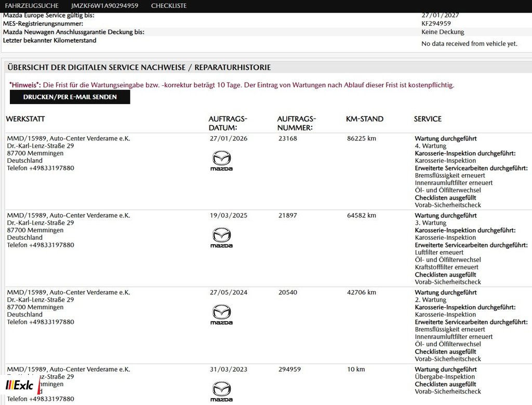Click Mazda logo of 31/03/2023 service entry

(x=221, y=392)
